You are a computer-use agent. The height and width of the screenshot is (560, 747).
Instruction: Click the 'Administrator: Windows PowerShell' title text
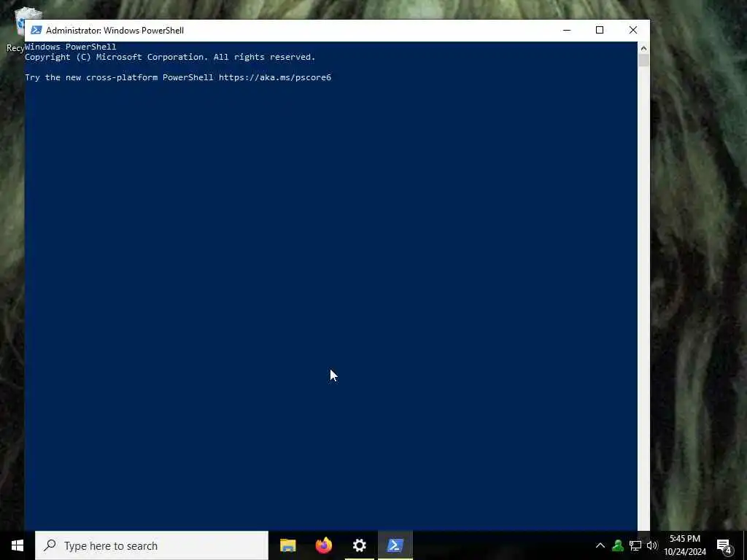tap(115, 31)
